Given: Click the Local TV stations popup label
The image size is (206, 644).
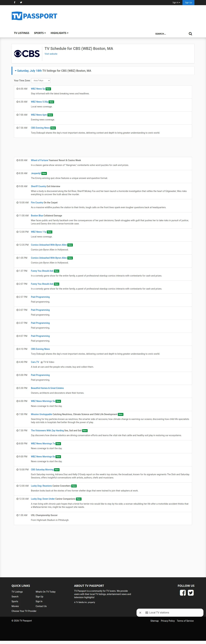Looking at the screenshot, I should 159,613.
